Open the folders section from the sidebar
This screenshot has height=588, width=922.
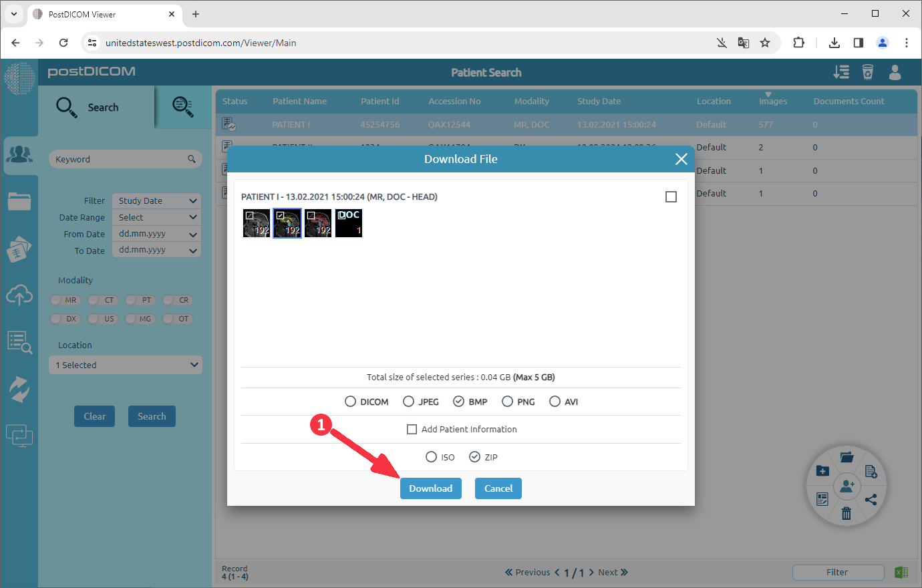click(x=20, y=201)
